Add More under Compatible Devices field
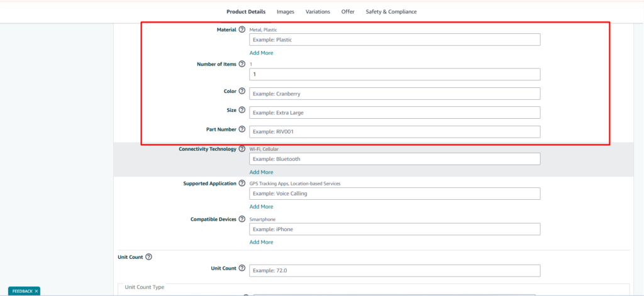 pyautogui.click(x=261, y=242)
